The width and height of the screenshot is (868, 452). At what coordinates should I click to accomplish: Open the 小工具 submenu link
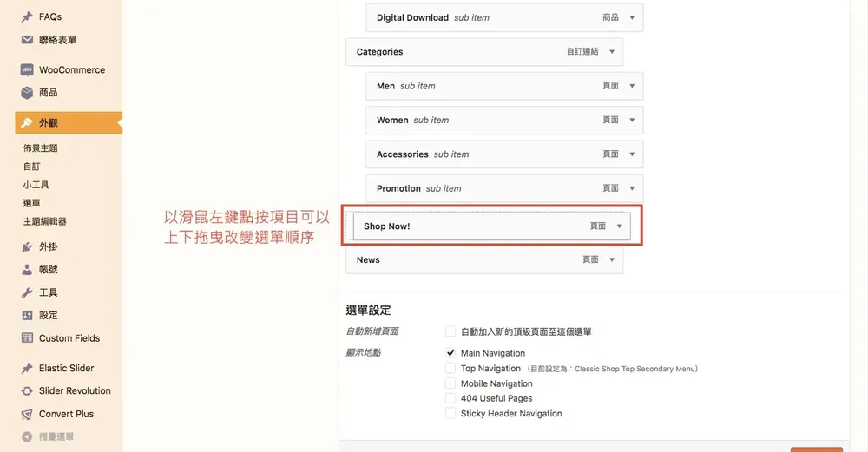click(x=36, y=185)
